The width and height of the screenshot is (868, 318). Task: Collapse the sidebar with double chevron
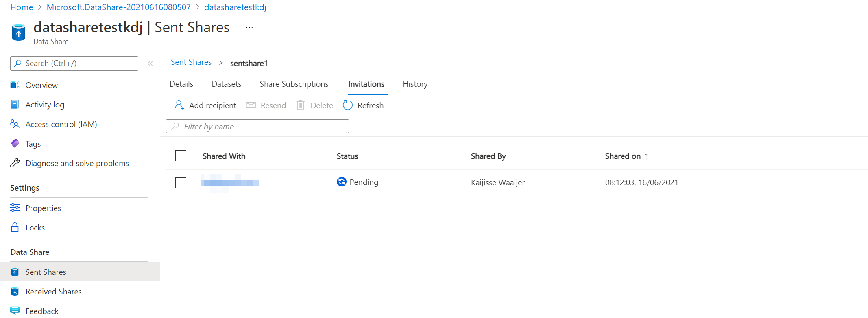click(x=150, y=64)
